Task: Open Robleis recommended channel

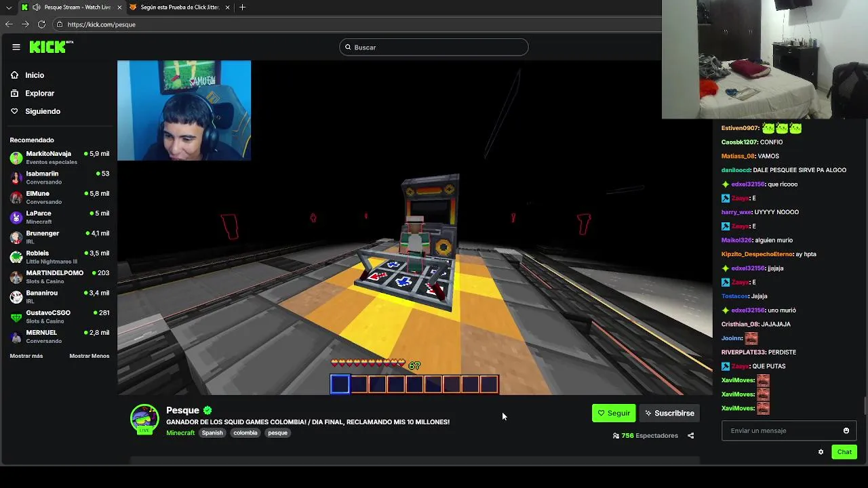Action: (60, 257)
